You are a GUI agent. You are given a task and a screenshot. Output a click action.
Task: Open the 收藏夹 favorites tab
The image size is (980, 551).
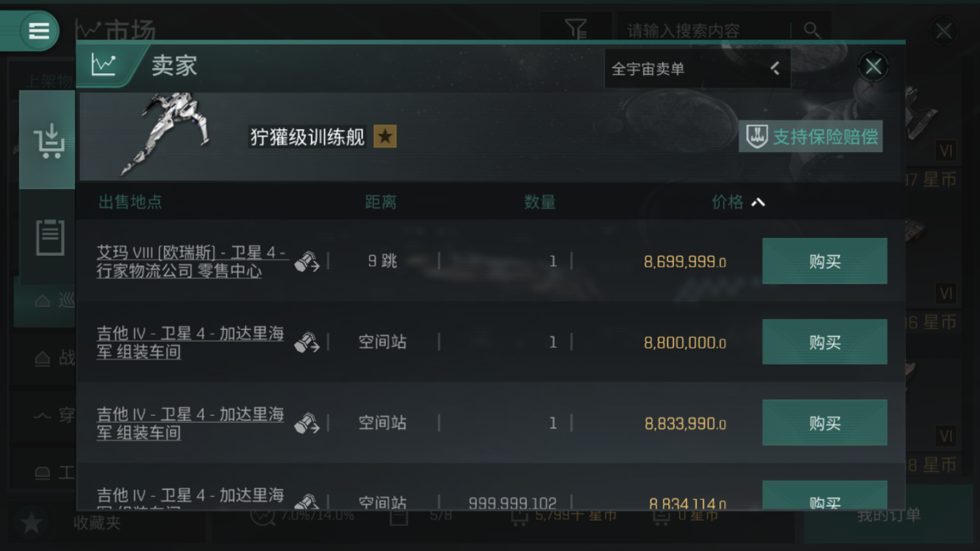(97, 523)
